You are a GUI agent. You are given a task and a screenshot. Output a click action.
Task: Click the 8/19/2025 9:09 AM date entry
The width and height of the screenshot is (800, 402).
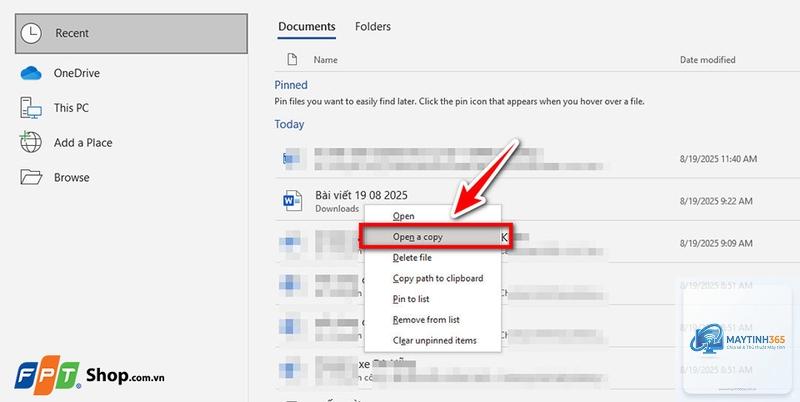pos(716,244)
